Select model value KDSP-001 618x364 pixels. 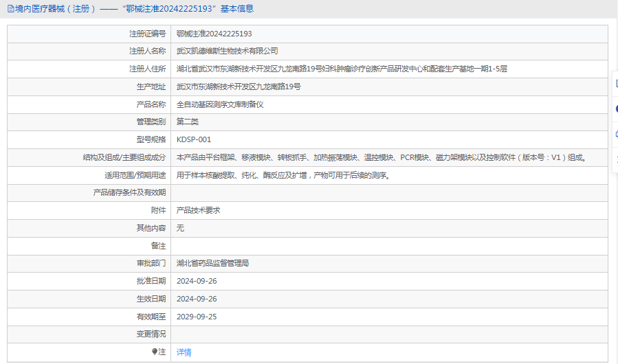tap(194, 139)
